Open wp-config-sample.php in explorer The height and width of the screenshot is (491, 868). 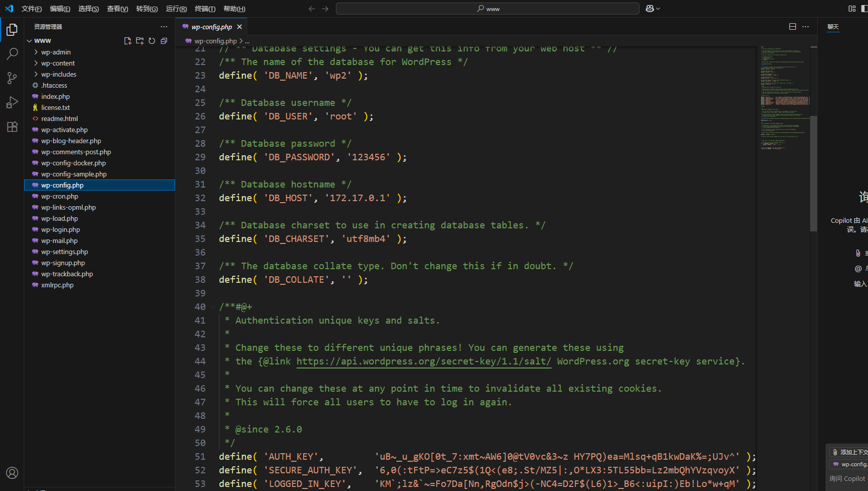100,174
